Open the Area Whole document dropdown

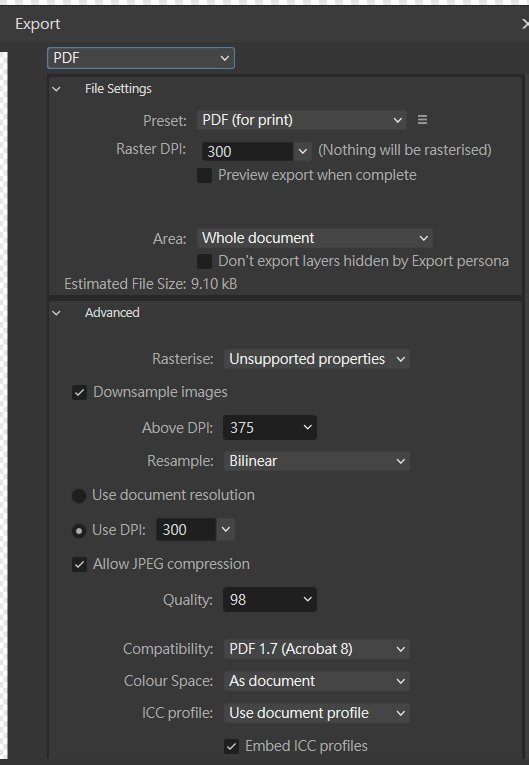(x=315, y=238)
